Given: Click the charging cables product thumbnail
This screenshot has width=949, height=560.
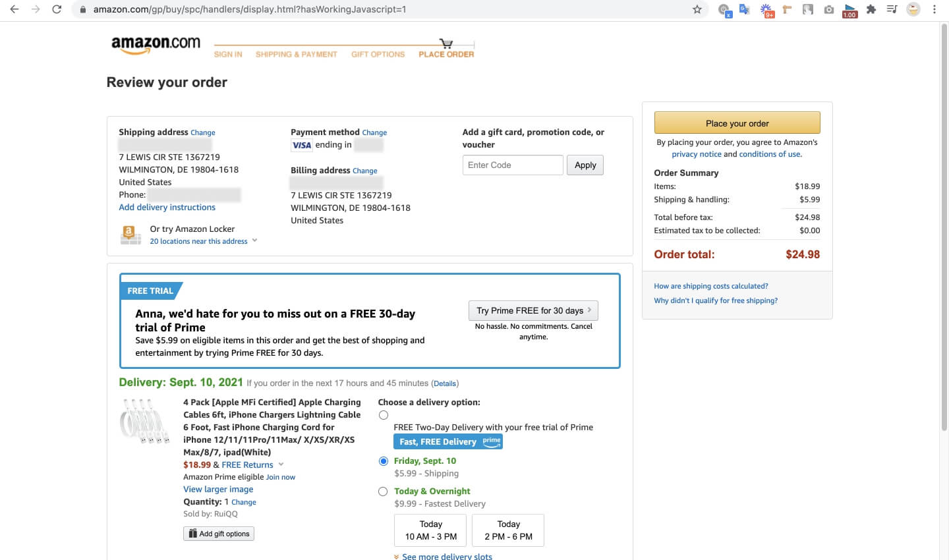Looking at the screenshot, I should tap(144, 422).
